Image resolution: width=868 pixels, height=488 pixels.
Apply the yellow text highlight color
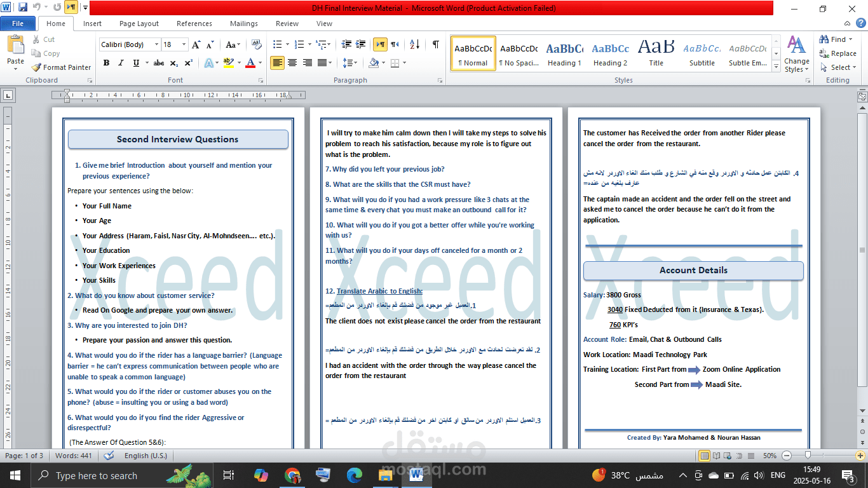[x=229, y=63]
